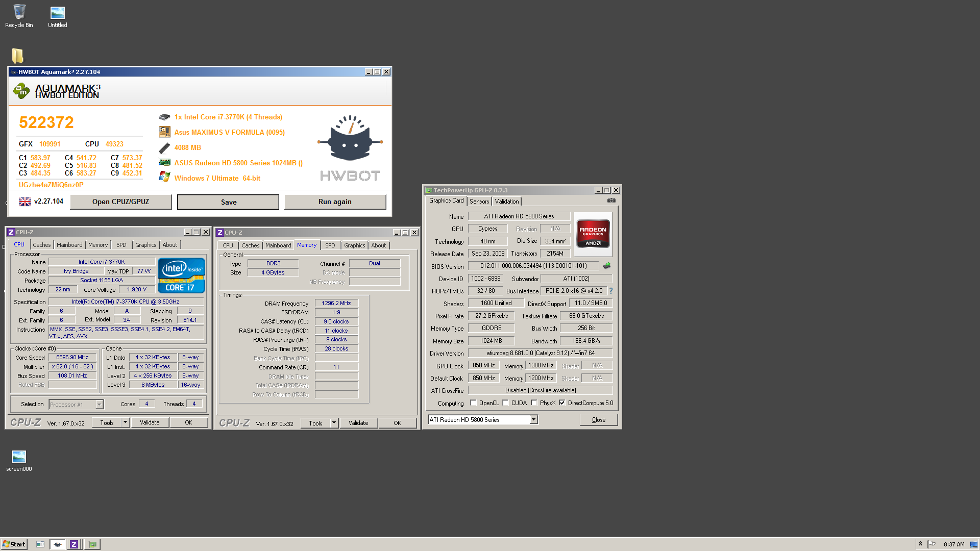Expand the Tools dropdown arrow in left CPU-Z
This screenshot has width=980, height=551.
point(125,422)
